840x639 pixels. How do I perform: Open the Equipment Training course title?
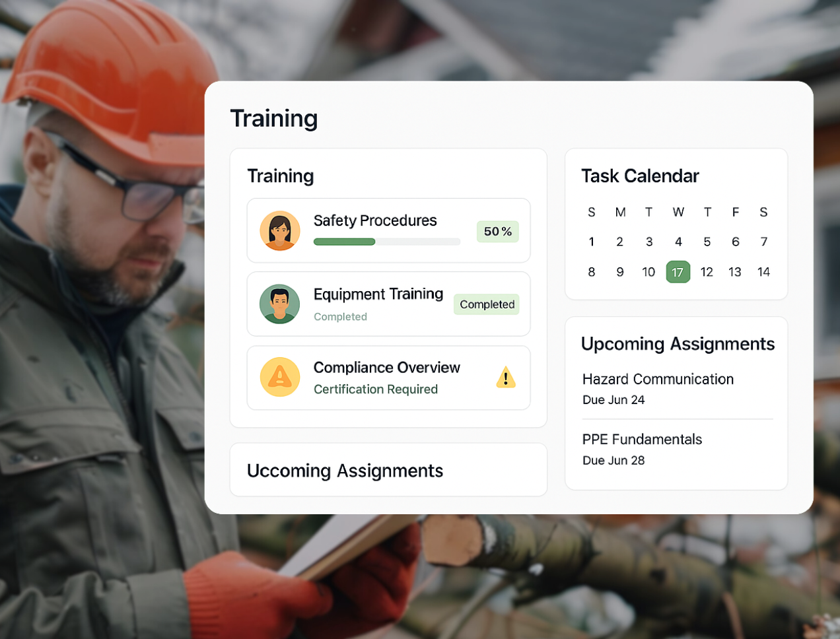(x=378, y=294)
